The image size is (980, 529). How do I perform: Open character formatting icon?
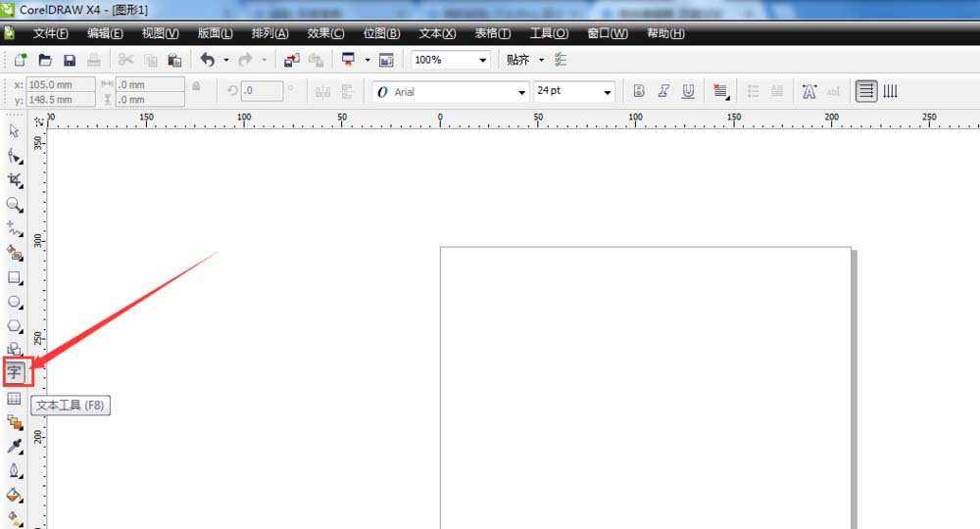809,91
